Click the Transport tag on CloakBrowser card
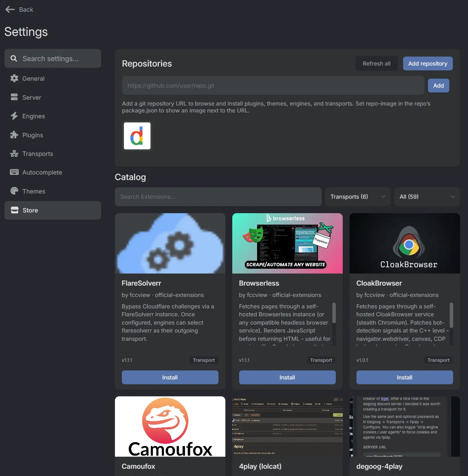468x476 pixels. pyautogui.click(x=438, y=360)
